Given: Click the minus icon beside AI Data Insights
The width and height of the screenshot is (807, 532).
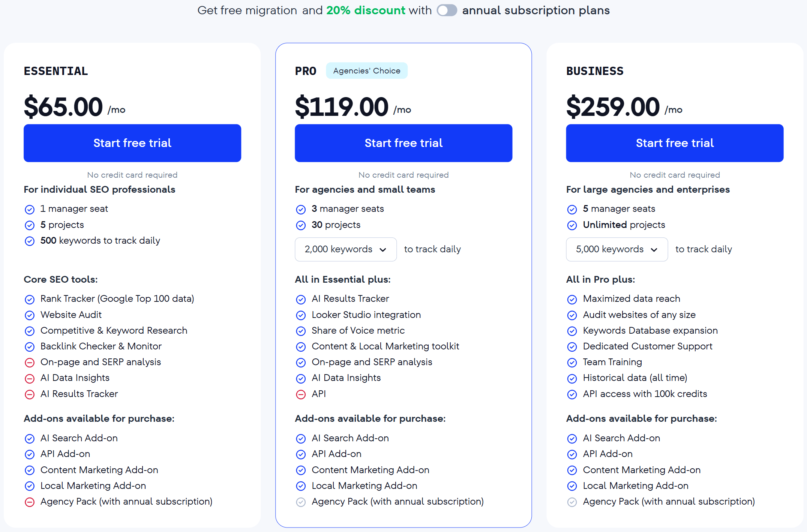Looking at the screenshot, I should click(30, 378).
